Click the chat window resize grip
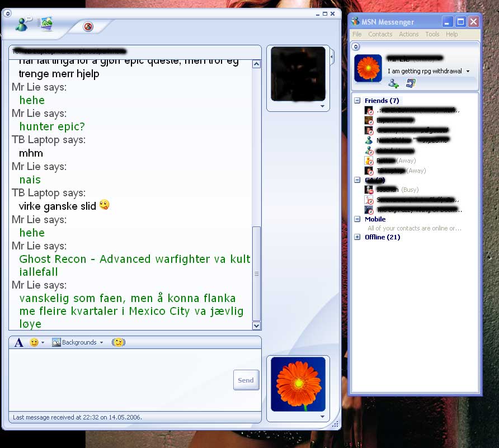499x448 pixels. 335,424
